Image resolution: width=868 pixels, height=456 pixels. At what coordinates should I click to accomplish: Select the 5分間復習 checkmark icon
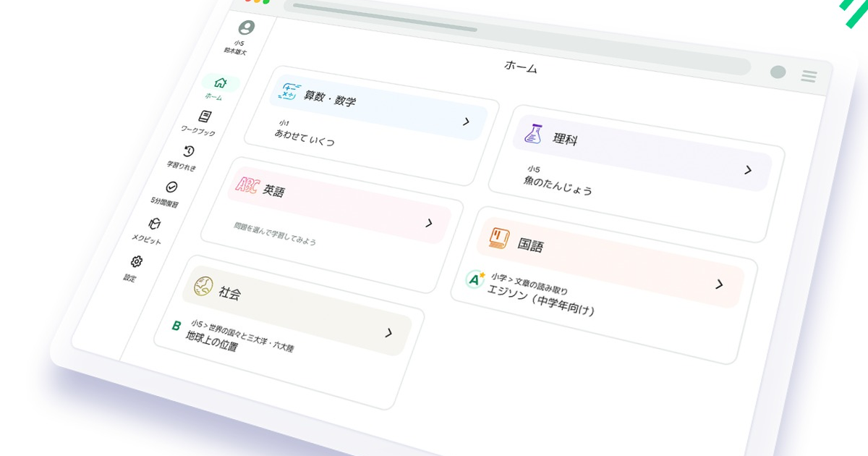click(171, 187)
